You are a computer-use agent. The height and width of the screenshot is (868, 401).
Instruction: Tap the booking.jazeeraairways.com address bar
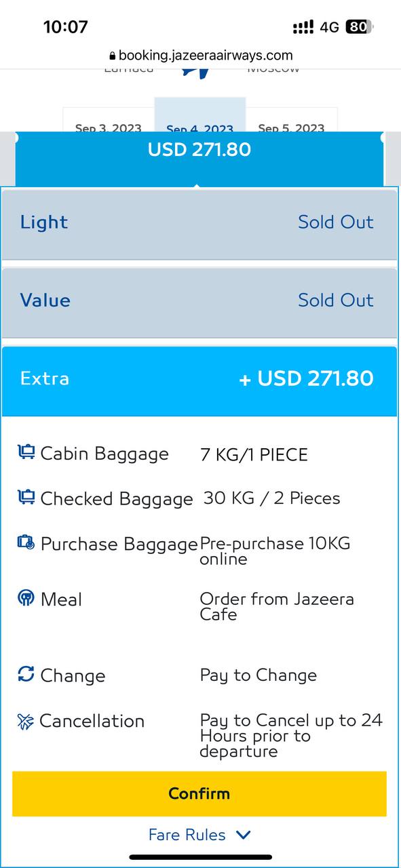click(201, 56)
